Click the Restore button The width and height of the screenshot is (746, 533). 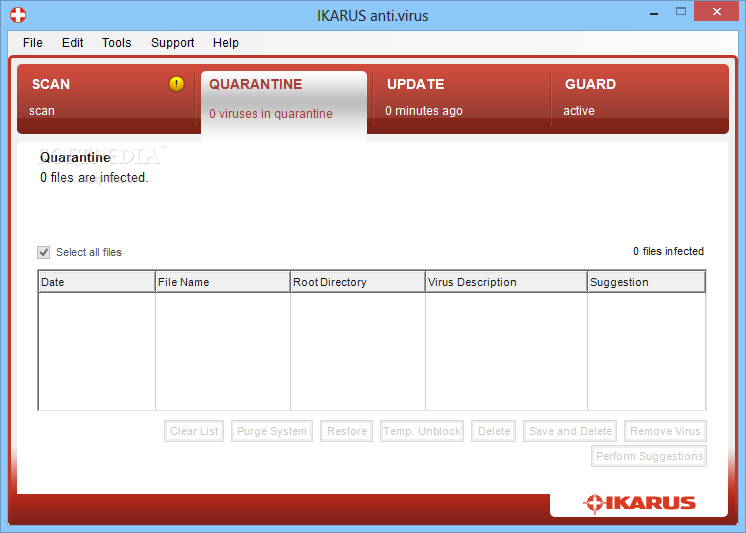(x=346, y=431)
